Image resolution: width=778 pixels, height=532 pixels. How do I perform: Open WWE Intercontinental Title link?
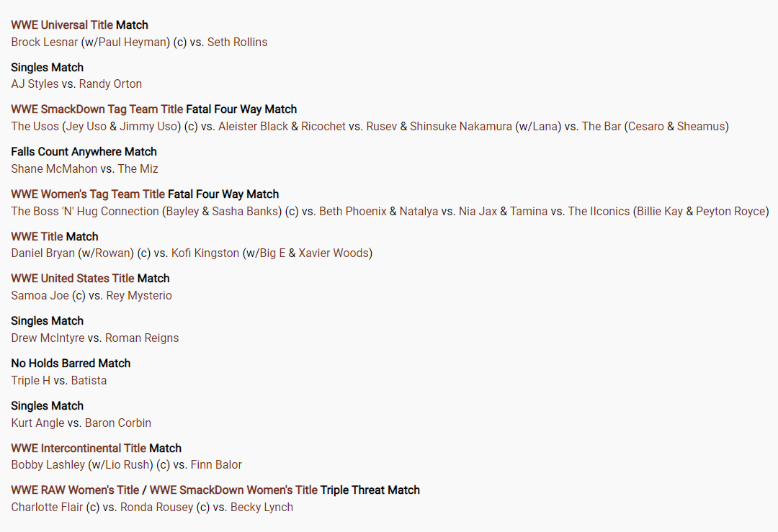pyautogui.click(x=79, y=448)
